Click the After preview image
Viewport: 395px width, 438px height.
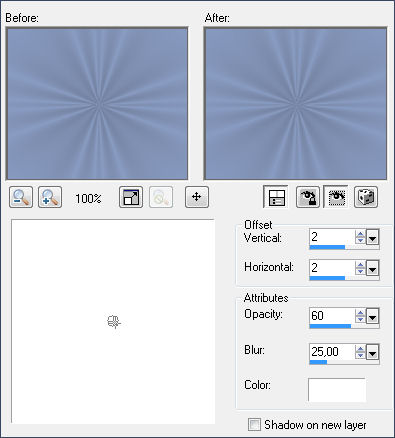pyautogui.click(x=295, y=104)
